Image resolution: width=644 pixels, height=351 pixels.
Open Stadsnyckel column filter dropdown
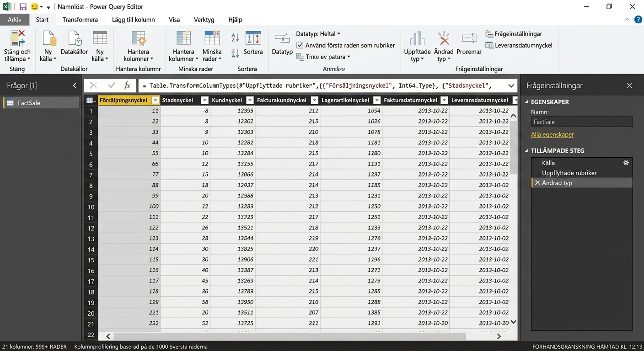(x=205, y=100)
